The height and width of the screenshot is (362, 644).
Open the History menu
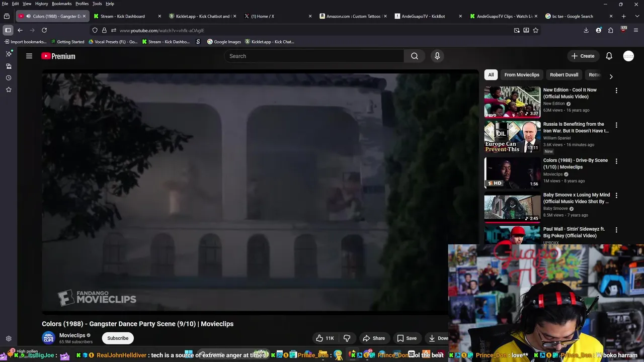[x=42, y=4]
